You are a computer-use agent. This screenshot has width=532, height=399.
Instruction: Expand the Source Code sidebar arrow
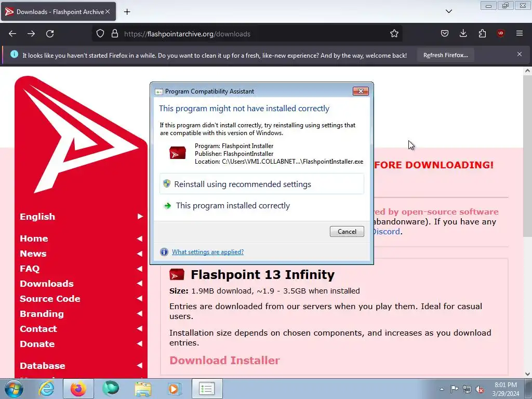click(139, 299)
